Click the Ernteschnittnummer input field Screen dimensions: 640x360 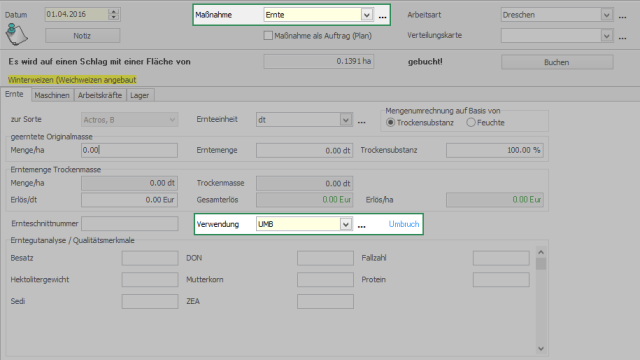click(x=129, y=224)
